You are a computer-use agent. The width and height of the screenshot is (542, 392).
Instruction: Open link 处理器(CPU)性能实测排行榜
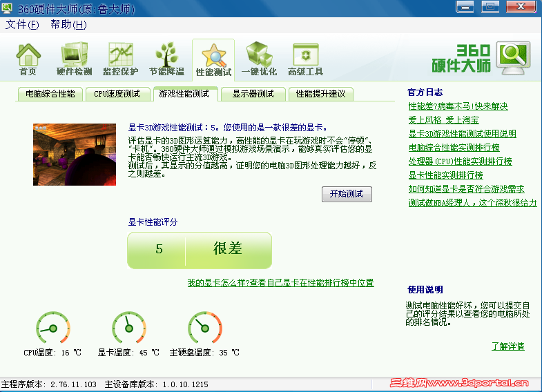tap(460, 161)
